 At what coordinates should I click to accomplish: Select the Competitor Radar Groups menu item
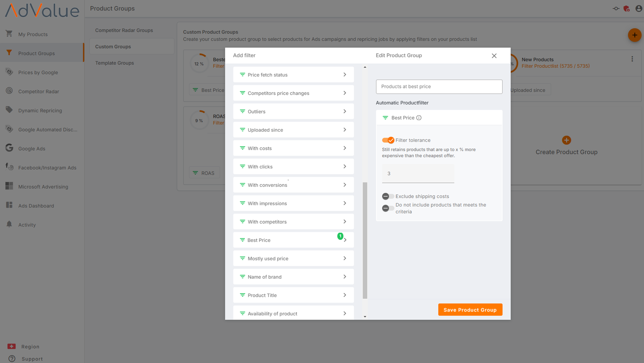tap(124, 30)
